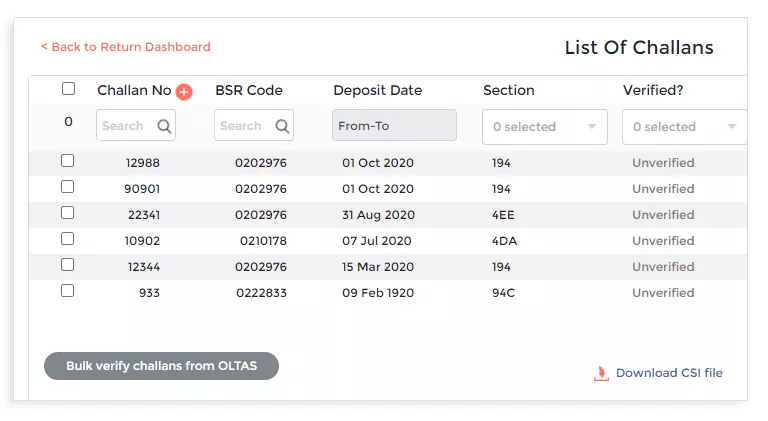Click the magnifier icon in Challan No search

tap(164, 126)
